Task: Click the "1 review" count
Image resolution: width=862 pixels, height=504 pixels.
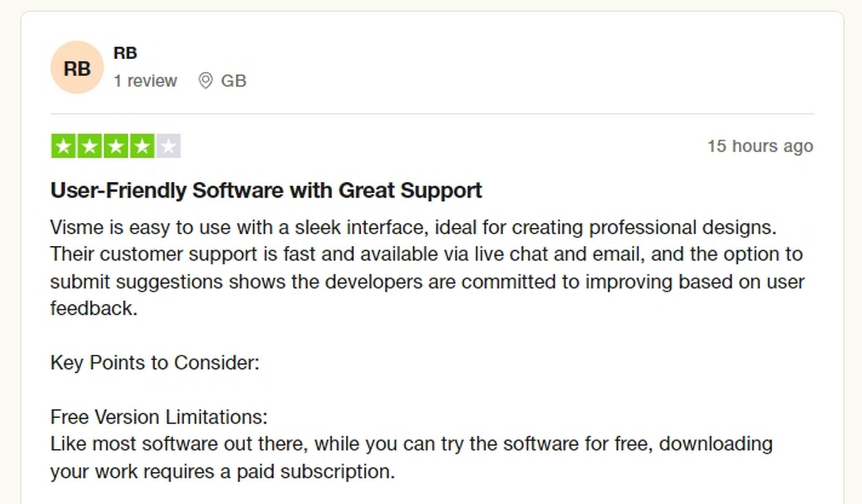Action: (145, 81)
